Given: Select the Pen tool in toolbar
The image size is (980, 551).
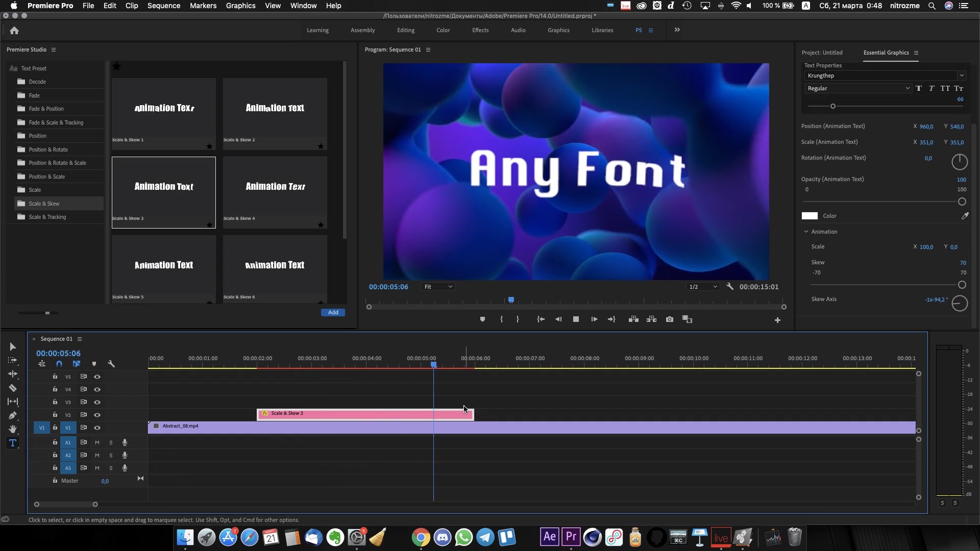Looking at the screenshot, I should (x=12, y=415).
